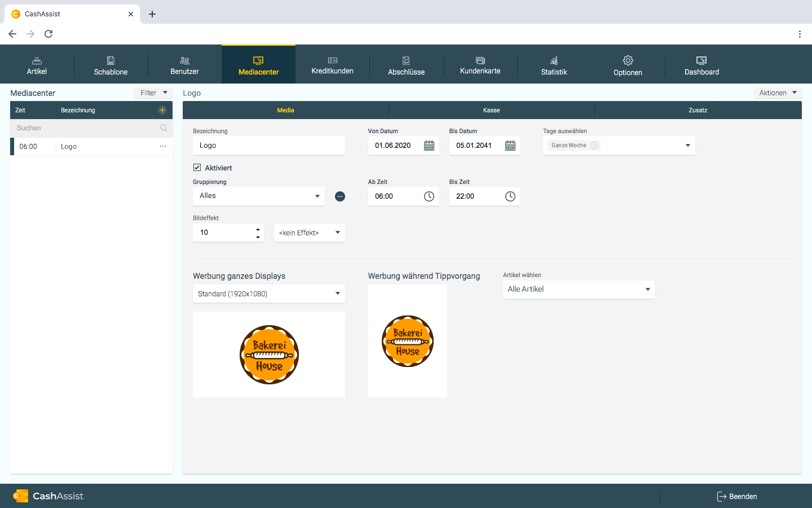This screenshot has height=508, width=812.
Task: Open a new browser tab
Action: coord(152,14)
